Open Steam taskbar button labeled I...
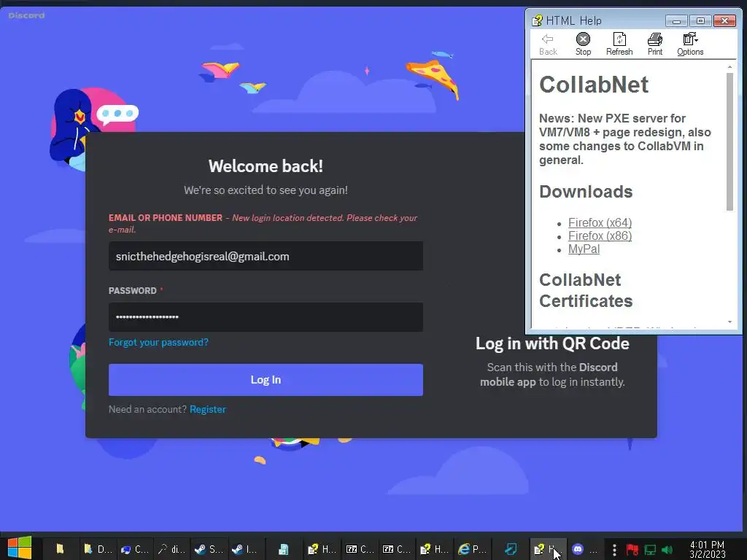Viewport: 747px width, 560px height. pos(245,549)
